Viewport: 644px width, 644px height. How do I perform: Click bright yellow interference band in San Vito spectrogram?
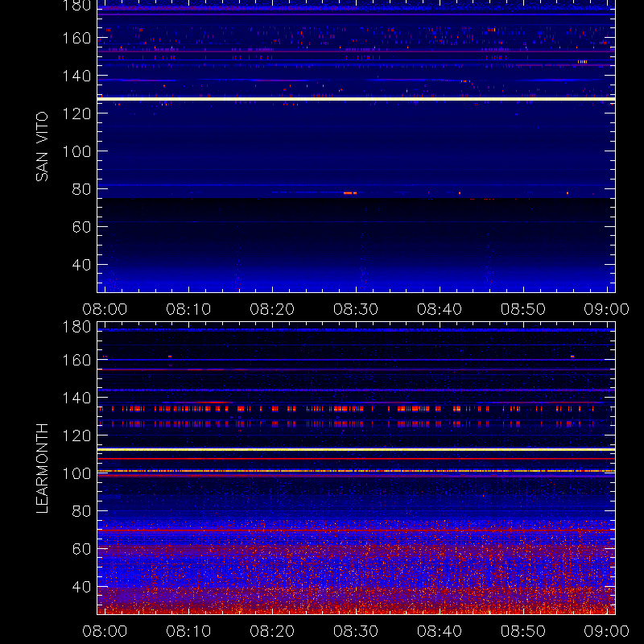coord(356,99)
